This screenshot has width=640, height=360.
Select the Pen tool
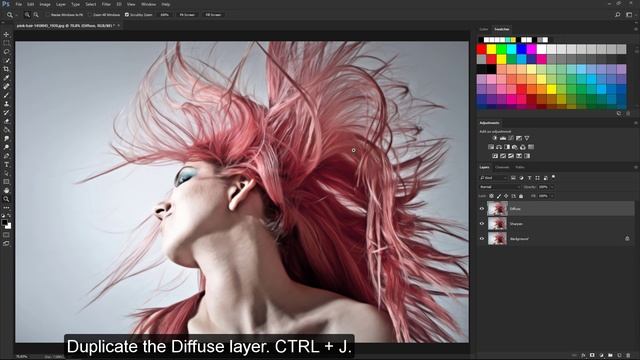coord(6,156)
